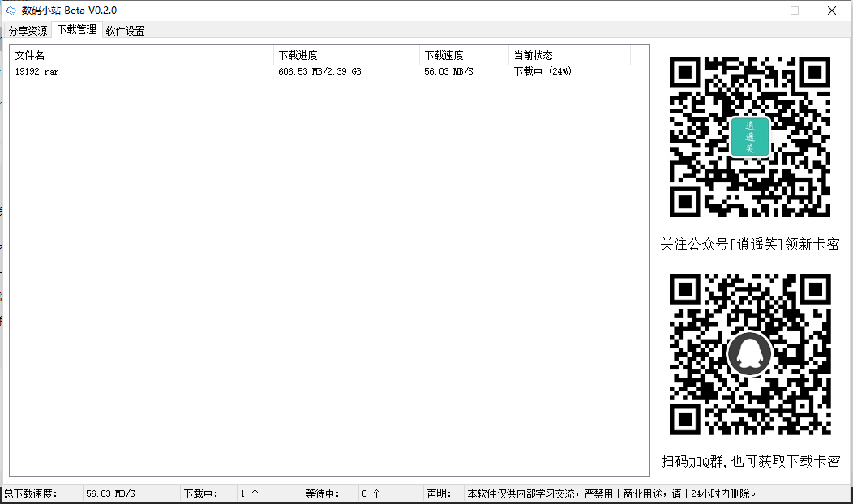The width and height of the screenshot is (853, 504).
Task: Maximize the 数码小站 window
Action: tap(795, 11)
